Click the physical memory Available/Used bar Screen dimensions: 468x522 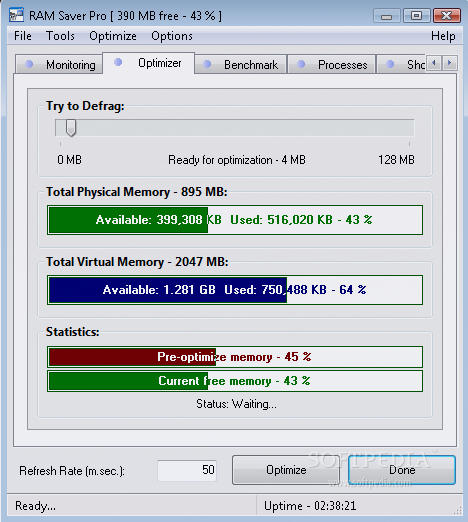click(235, 220)
